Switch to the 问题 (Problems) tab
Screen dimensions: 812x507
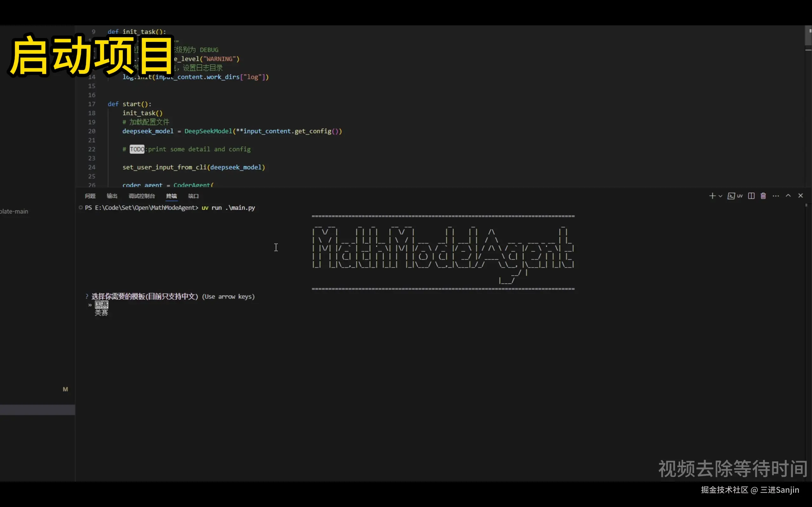pyautogui.click(x=90, y=196)
